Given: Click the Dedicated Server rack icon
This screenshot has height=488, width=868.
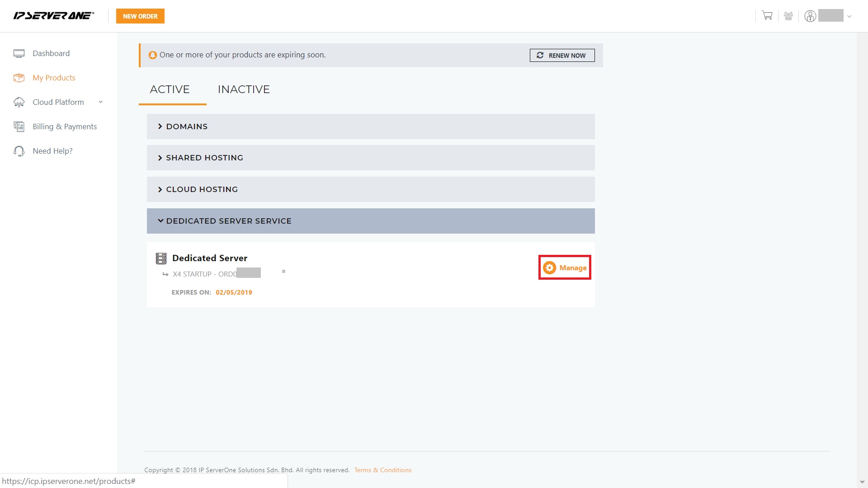Looking at the screenshot, I should coord(161,258).
